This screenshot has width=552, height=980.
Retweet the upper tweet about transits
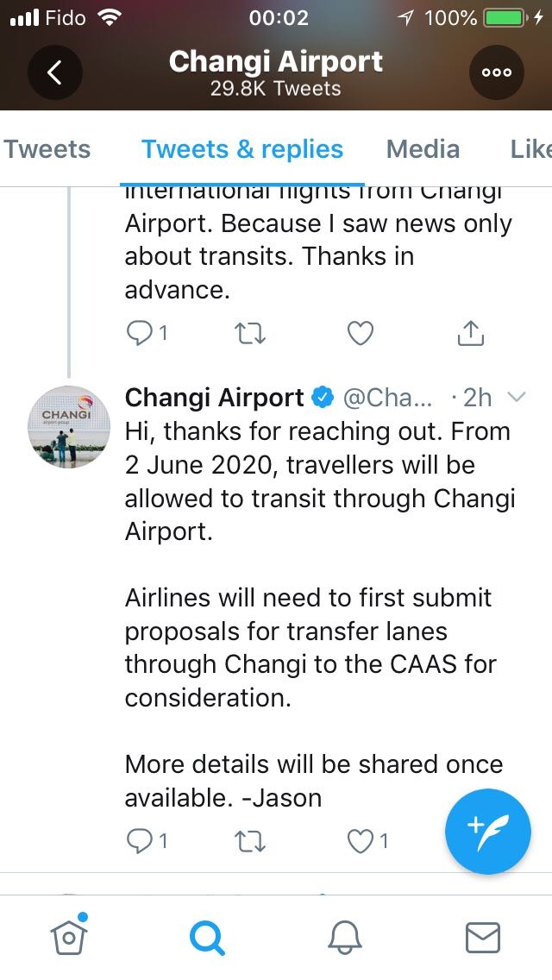250,333
